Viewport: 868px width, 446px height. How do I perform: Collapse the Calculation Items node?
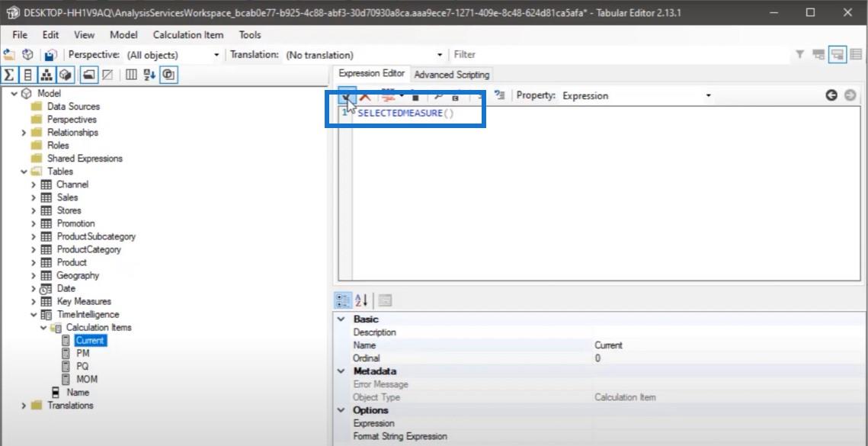pos(43,328)
